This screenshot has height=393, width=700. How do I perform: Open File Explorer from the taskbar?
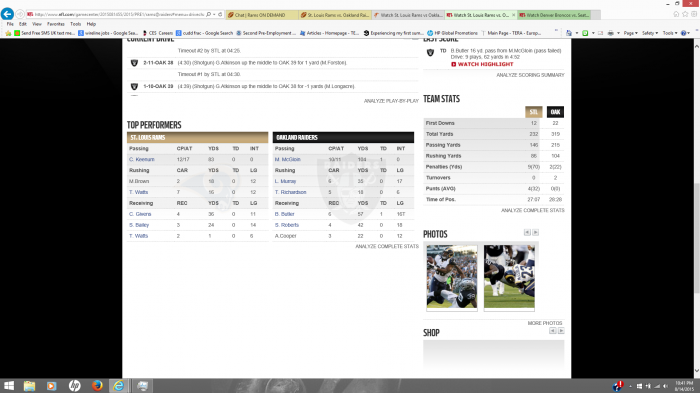point(29,385)
